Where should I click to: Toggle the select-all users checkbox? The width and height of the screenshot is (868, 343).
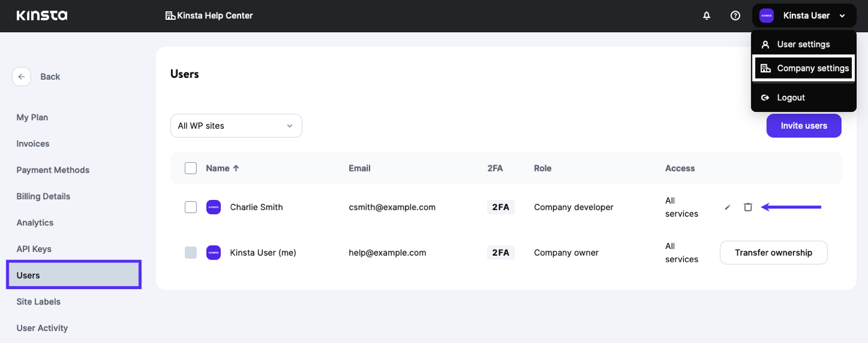click(191, 168)
